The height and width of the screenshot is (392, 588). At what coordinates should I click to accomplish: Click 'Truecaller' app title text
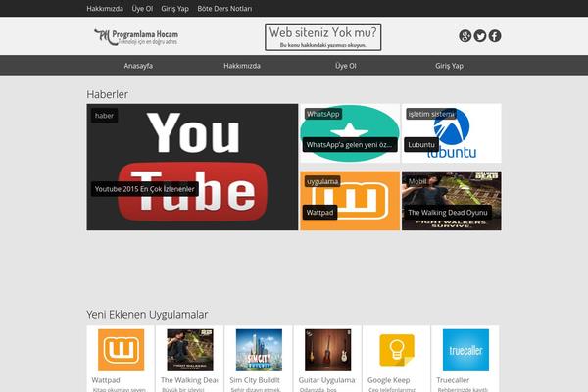(453, 380)
